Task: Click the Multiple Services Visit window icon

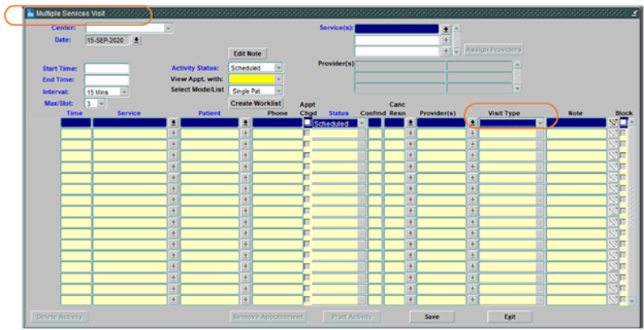Action: click(x=31, y=14)
